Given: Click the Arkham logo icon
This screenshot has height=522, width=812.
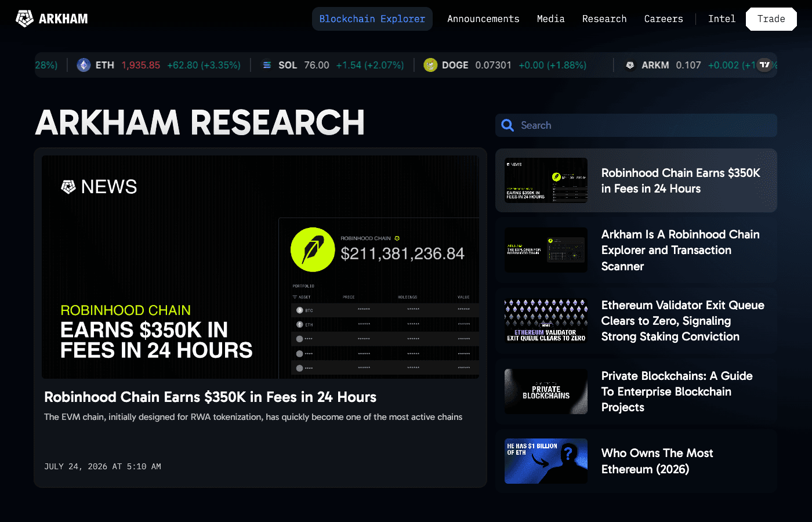Looking at the screenshot, I should 24,19.
